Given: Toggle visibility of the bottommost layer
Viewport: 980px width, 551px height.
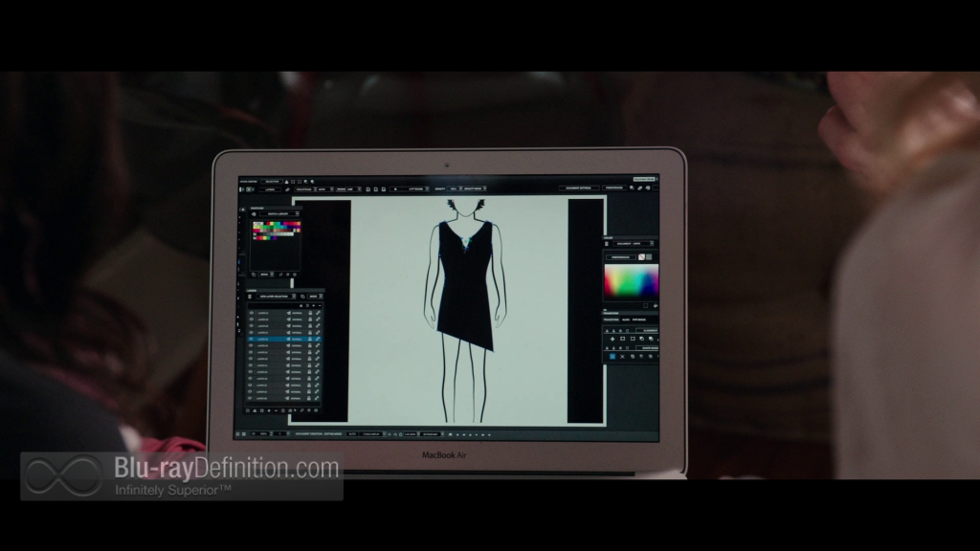Looking at the screenshot, I should [x=250, y=398].
